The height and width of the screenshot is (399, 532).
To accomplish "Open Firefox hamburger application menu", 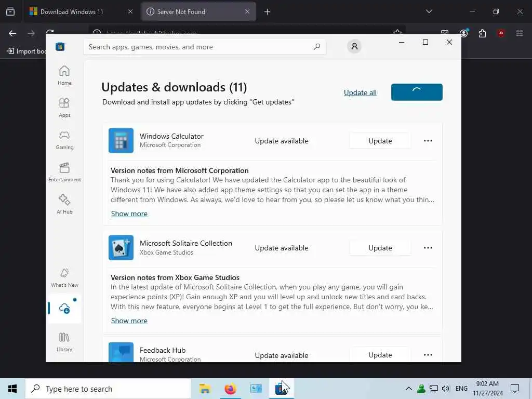I will pyautogui.click(x=520, y=33).
